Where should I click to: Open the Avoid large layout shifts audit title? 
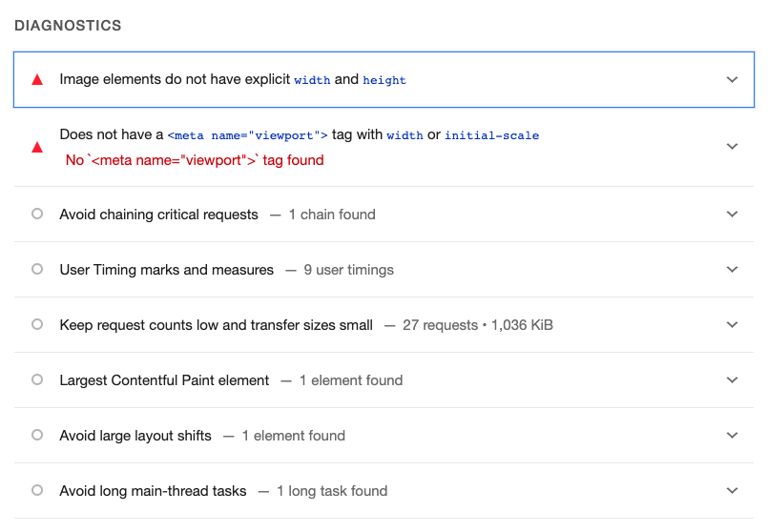coord(135,436)
